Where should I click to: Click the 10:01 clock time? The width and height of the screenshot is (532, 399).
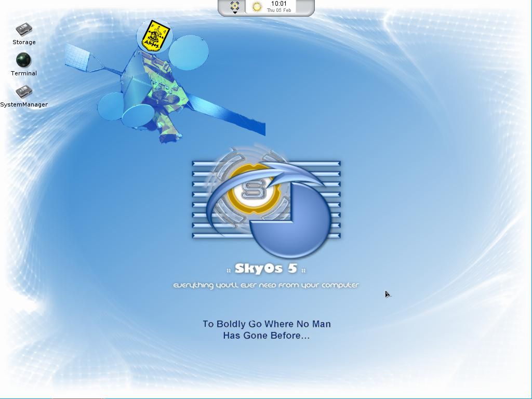click(x=279, y=4)
